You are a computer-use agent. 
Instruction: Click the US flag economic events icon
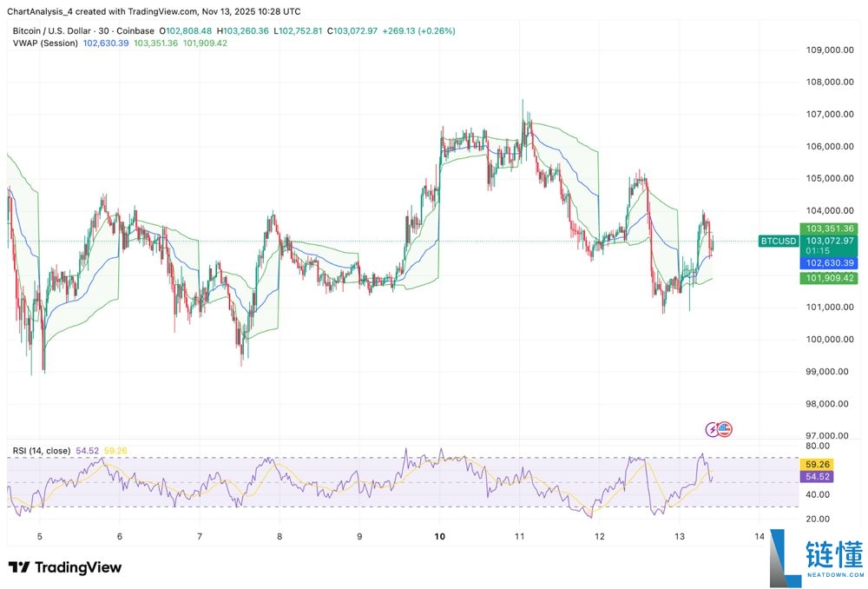tap(724, 428)
